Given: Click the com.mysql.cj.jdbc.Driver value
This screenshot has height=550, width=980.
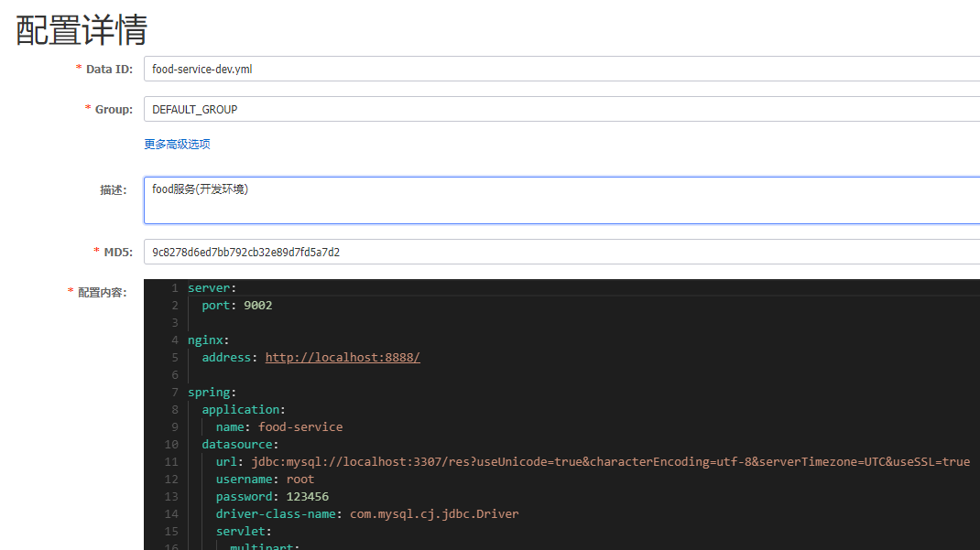Looking at the screenshot, I should (434, 514).
